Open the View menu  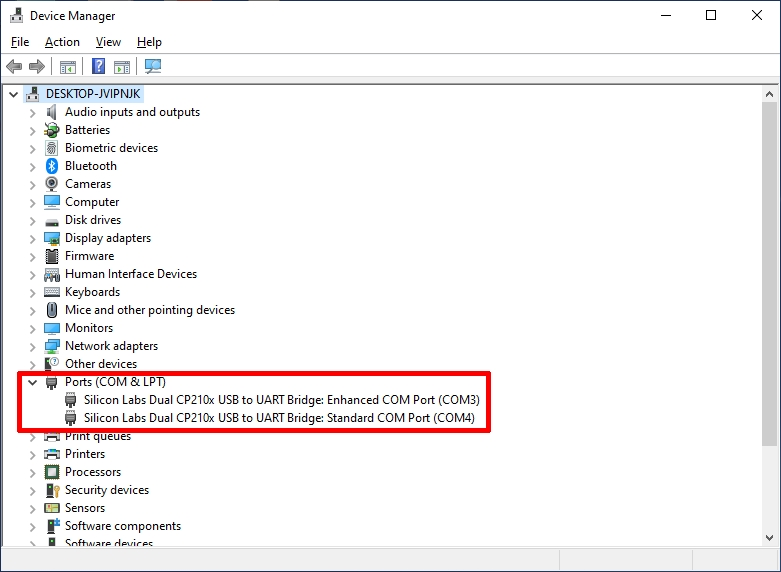click(108, 42)
